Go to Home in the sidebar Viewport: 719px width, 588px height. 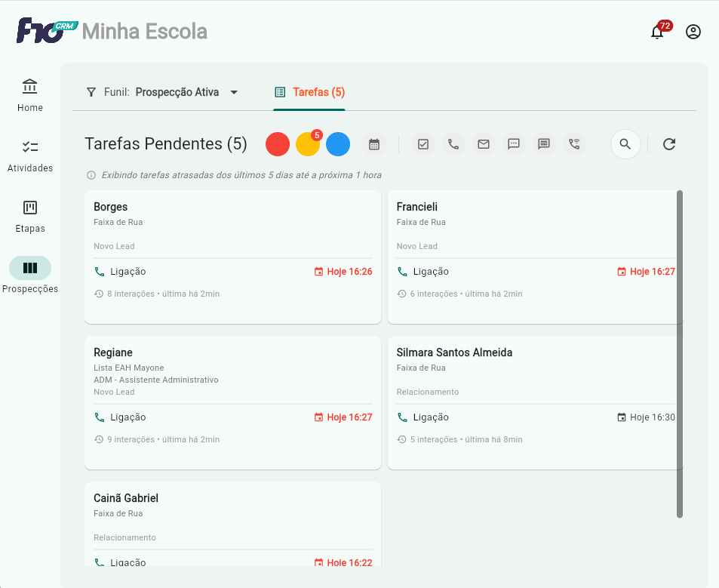pyautogui.click(x=30, y=94)
